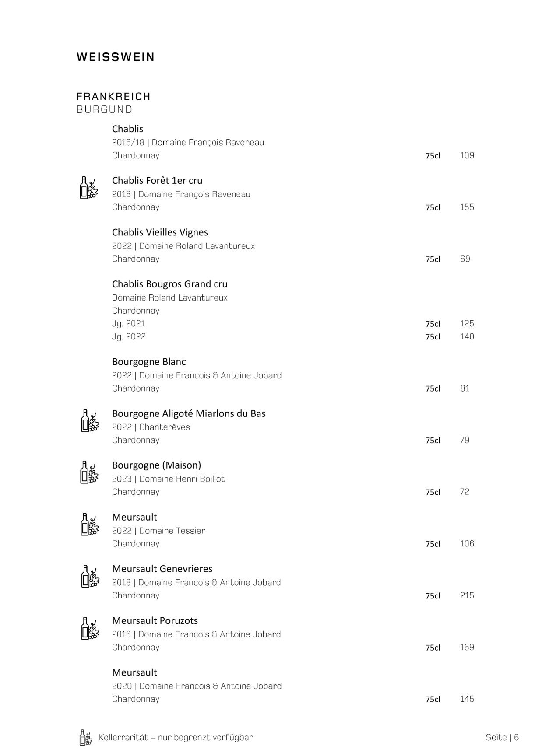Click the bottle icon next to Bourgogne Aligoté

pyautogui.click(x=90, y=421)
